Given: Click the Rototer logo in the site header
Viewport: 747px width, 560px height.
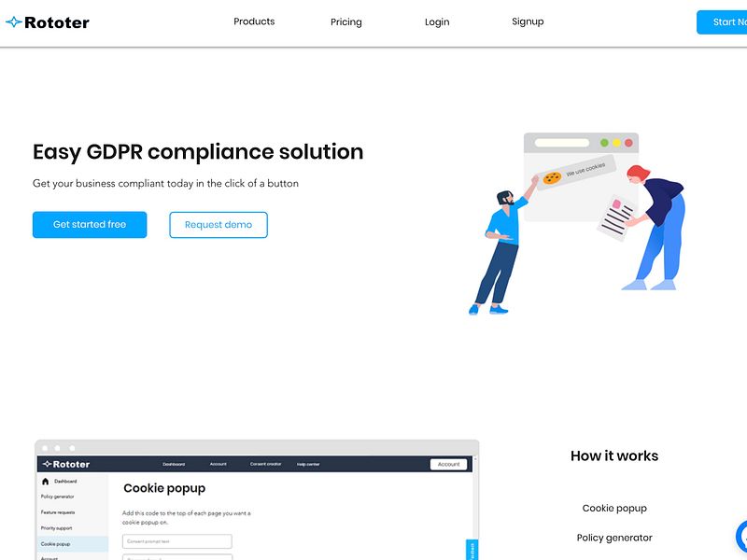Looking at the screenshot, I should (48, 22).
